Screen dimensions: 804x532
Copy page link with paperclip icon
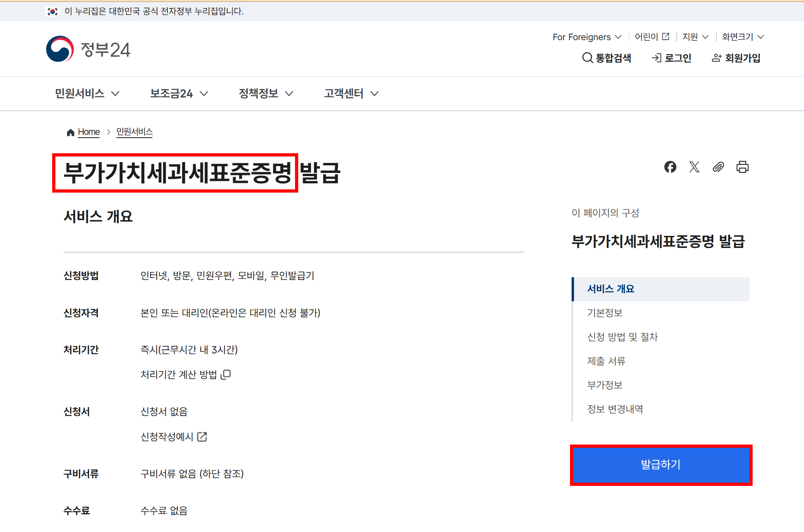718,167
